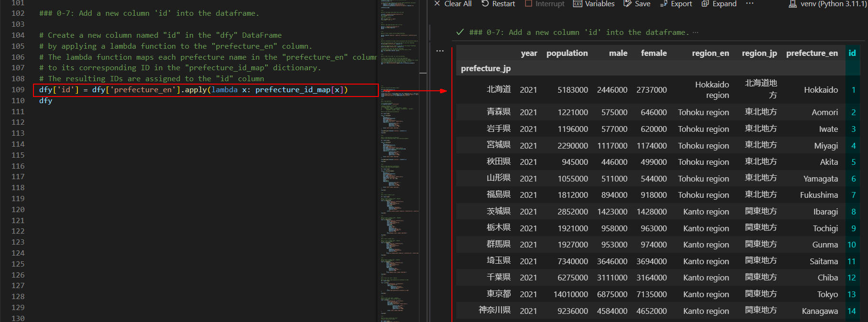Screen dimensions: 868x322
Task: Click the female value 3694000 for Saitama
Action: click(652, 261)
